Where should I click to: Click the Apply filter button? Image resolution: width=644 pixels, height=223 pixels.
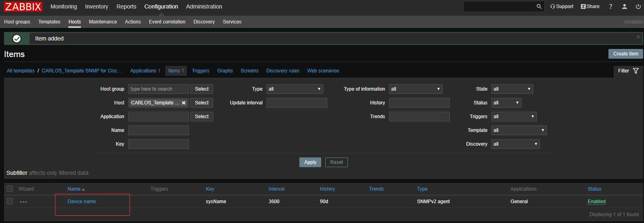pos(310,162)
